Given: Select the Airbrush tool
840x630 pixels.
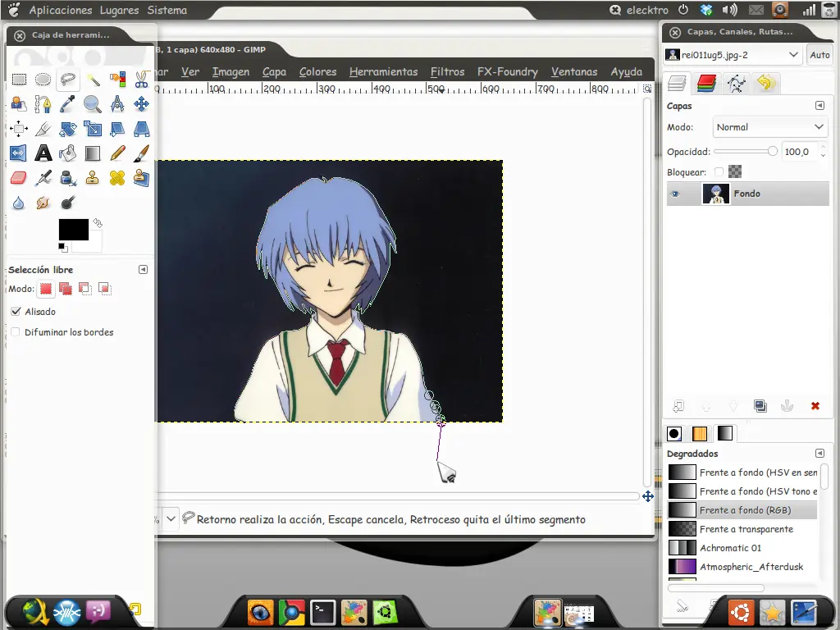Looking at the screenshot, I should coord(43,177).
